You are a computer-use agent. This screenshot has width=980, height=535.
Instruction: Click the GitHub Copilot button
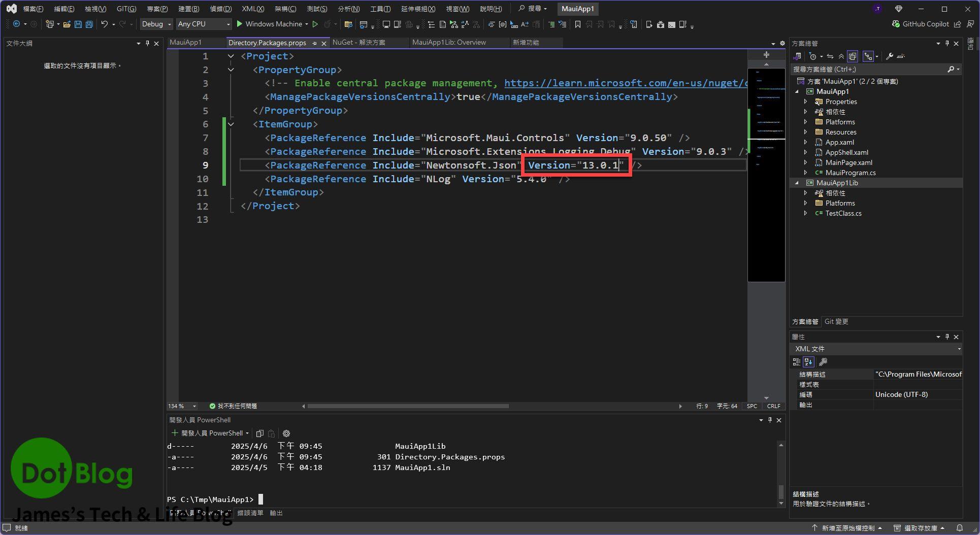(920, 24)
